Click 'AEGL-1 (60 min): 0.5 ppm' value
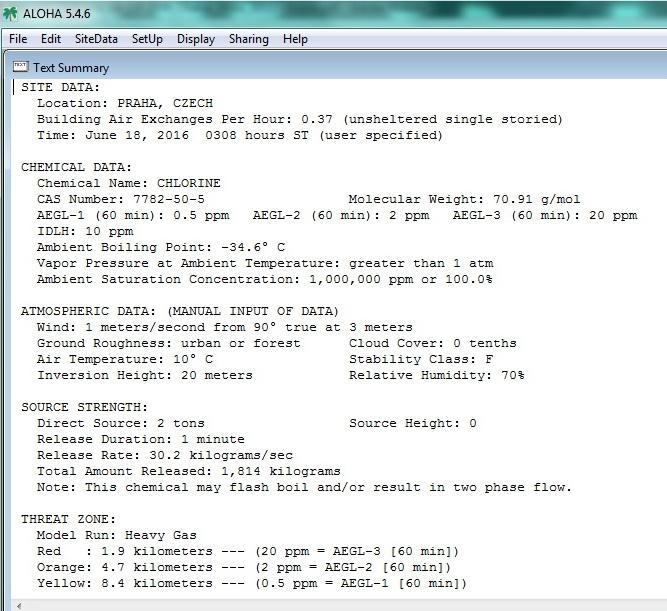This screenshot has height=611, width=667. [x=133, y=215]
